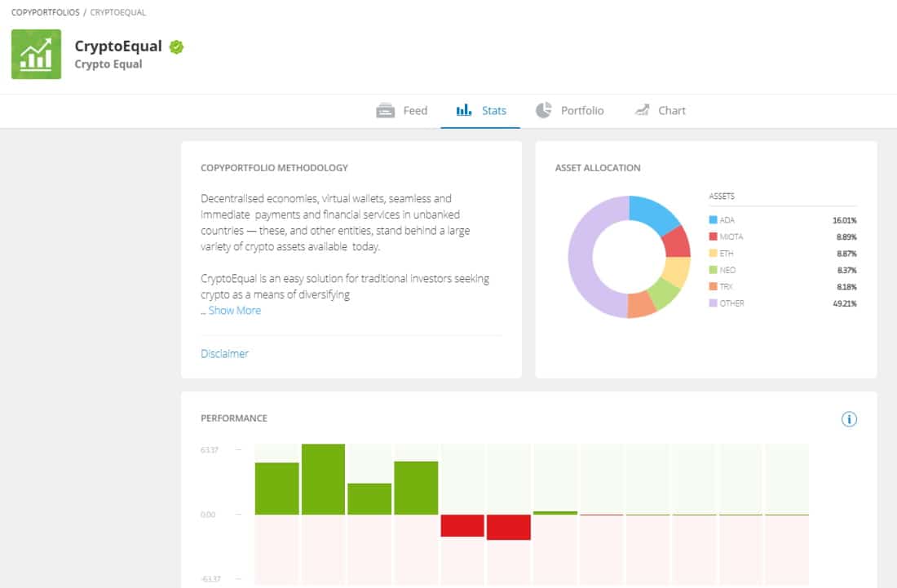Click the TRX 8.18% value
This screenshot has width=897, height=588.
click(846, 286)
